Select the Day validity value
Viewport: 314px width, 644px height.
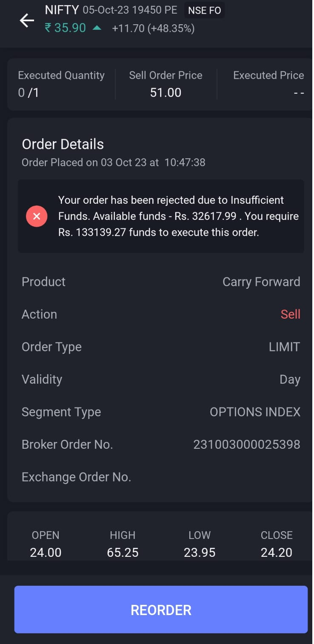point(290,379)
